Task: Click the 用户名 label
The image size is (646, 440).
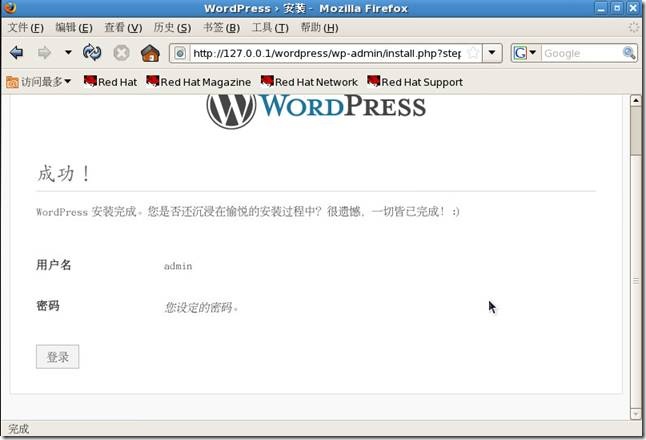Action: click(x=54, y=264)
